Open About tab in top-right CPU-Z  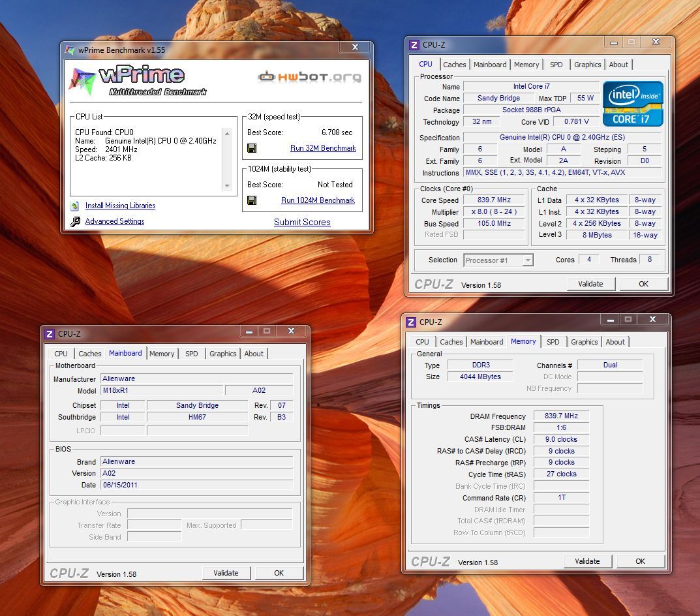tap(618, 65)
